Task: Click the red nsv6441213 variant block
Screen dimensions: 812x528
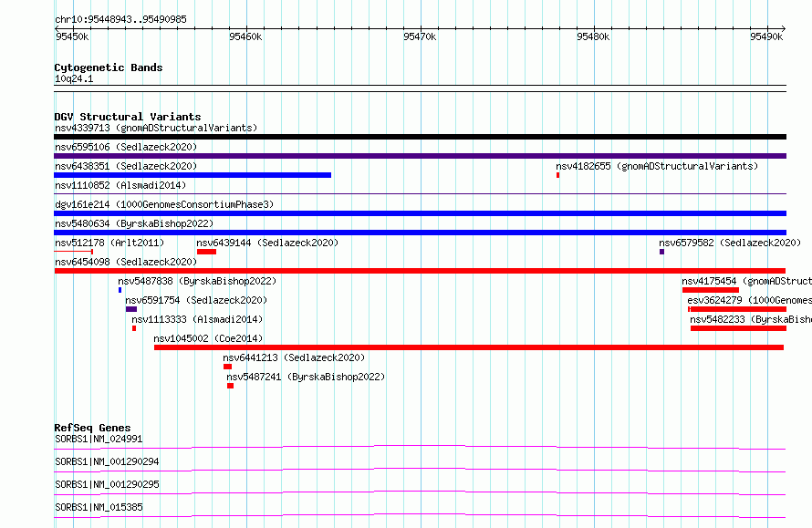Action: [x=227, y=367]
